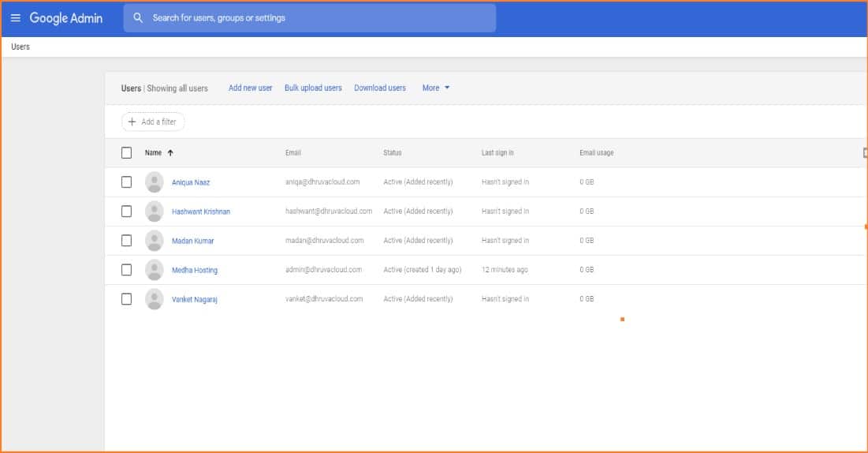Click Medha Hosting's avatar icon

[155, 270]
